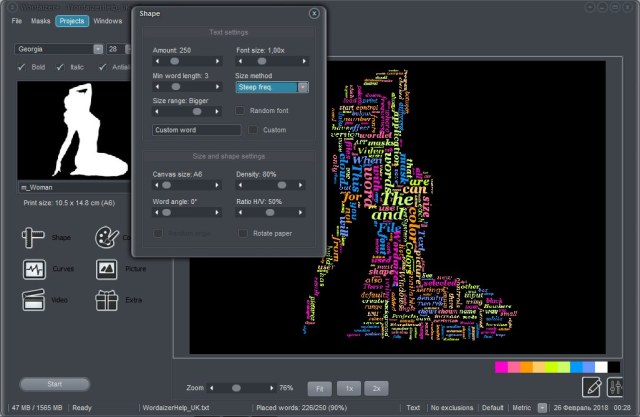Click the Video clapperboard icon

[x=33, y=299]
